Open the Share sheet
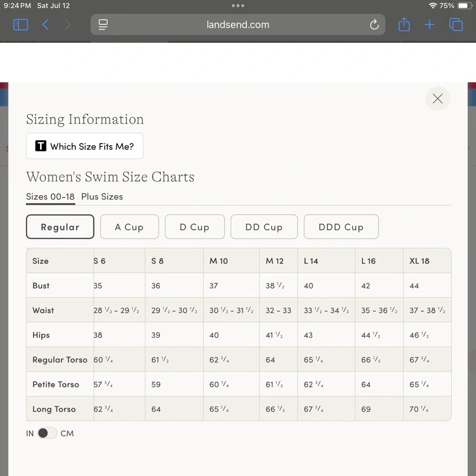Viewport: 476px width, 476px height. pos(404,25)
